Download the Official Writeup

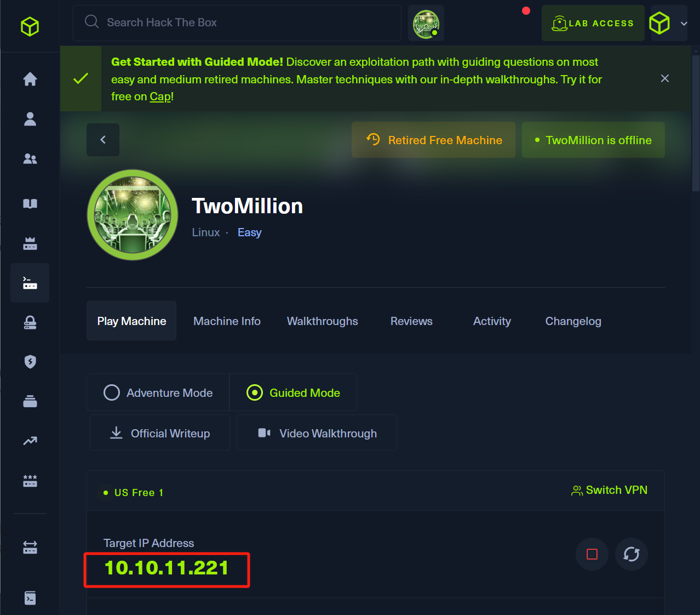(x=160, y=433)
